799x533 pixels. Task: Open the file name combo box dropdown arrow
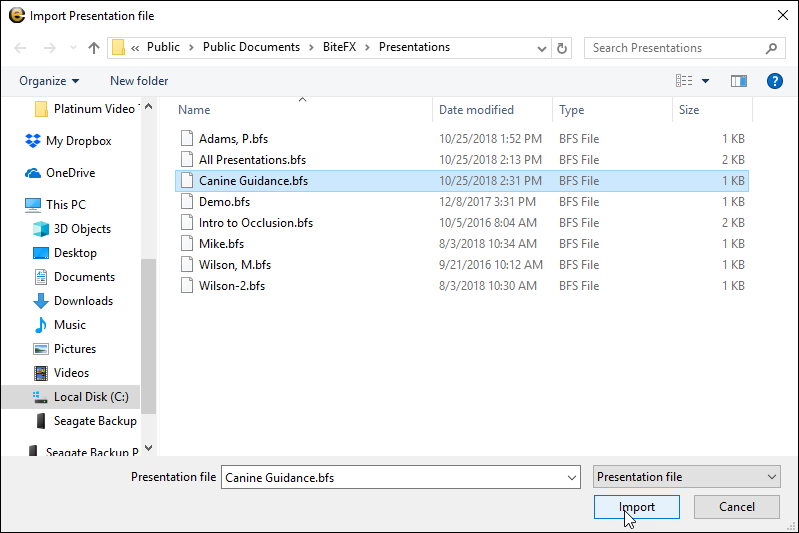pos(571,478)
